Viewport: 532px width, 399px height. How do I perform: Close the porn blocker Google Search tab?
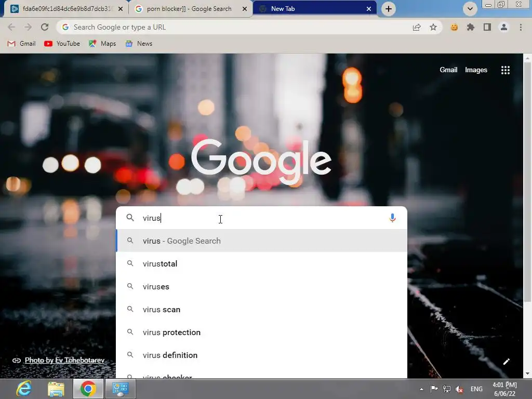click(244, 9)
